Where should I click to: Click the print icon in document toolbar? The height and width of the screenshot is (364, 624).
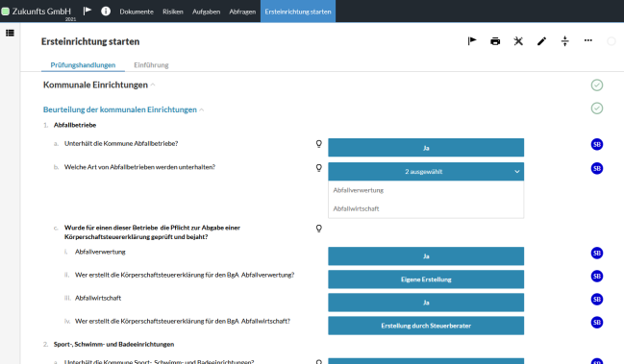(x=495, y=41)
